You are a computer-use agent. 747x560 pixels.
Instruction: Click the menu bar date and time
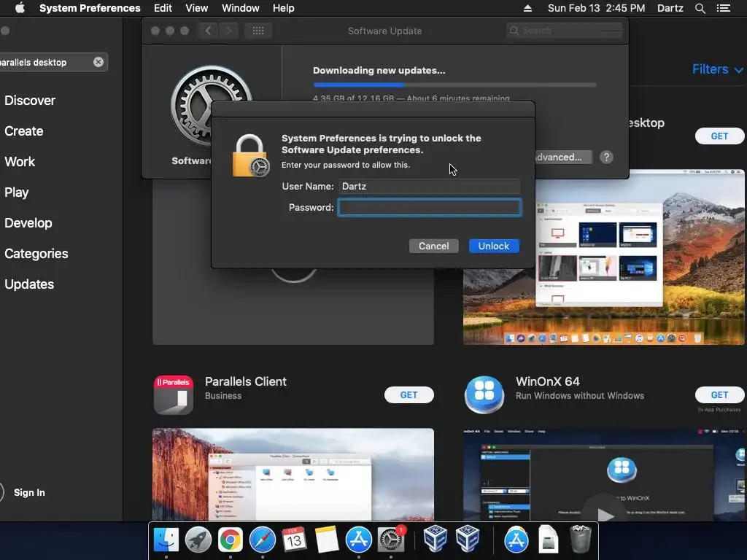pyautogui.click(x=597, y=8)
